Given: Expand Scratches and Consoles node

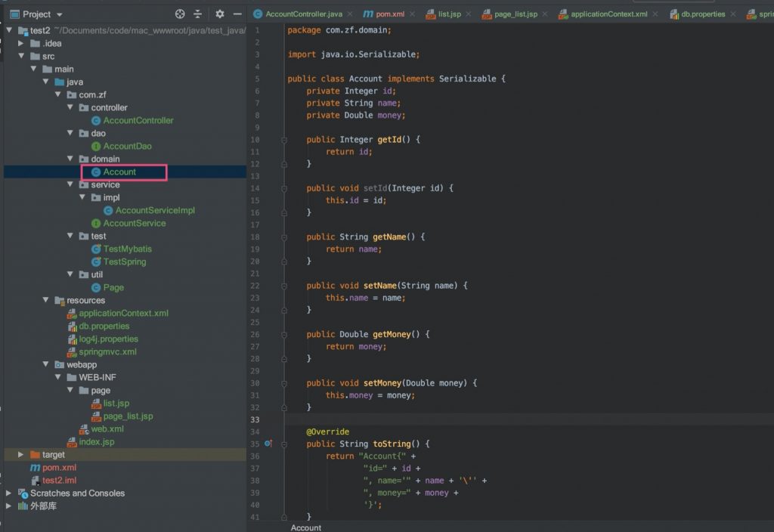Looking at the screenshot, I should (x=8, y=493).
